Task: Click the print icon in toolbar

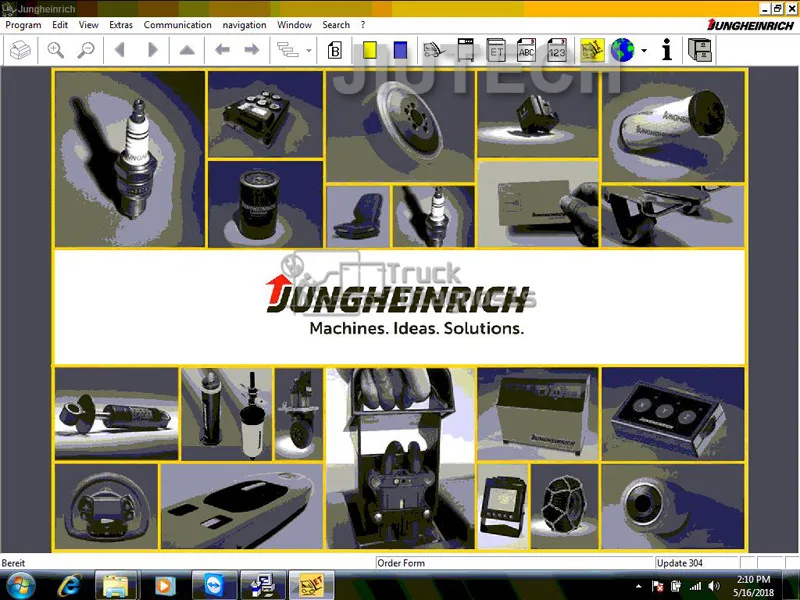Action: coord(20,50)
